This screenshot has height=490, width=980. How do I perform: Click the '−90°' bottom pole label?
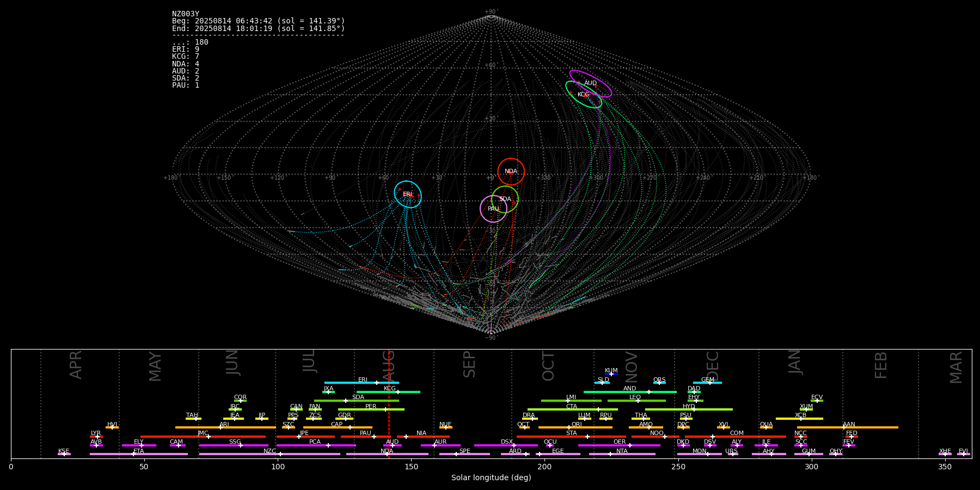point(491,338)
